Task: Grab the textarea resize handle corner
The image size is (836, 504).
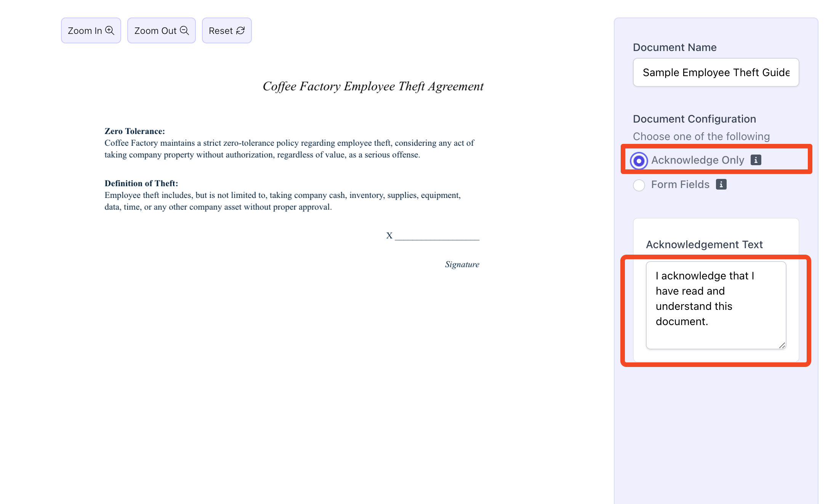Action: pyautogui.click(x=782, y=345)
